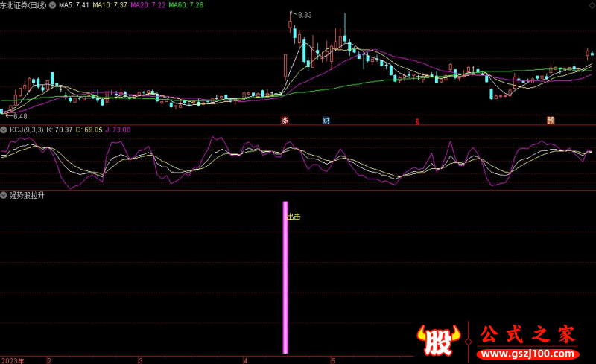Expand the 强势股拉升 indicator panel arrow
Screen dimensions: 596x364
(4, 195)
